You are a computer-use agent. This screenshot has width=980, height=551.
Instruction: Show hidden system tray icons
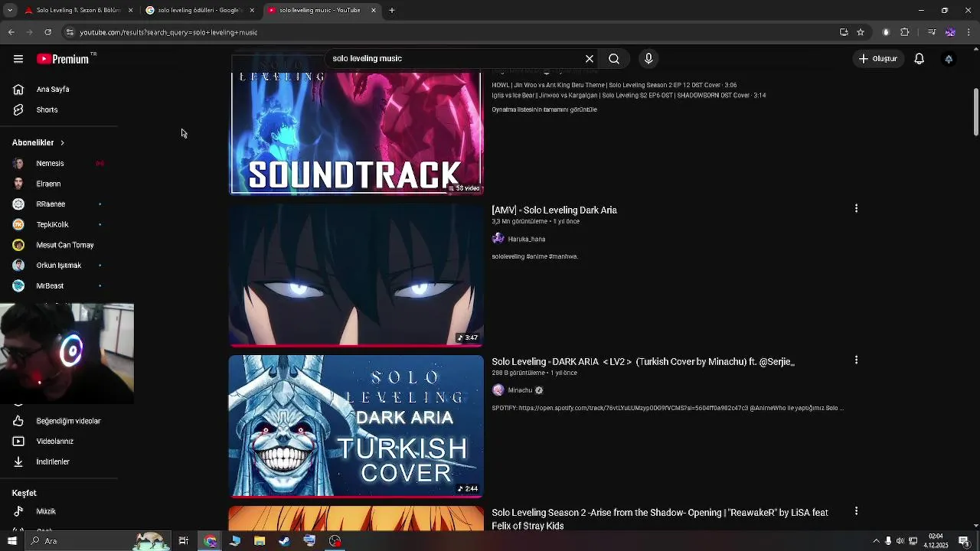[876, 541]
